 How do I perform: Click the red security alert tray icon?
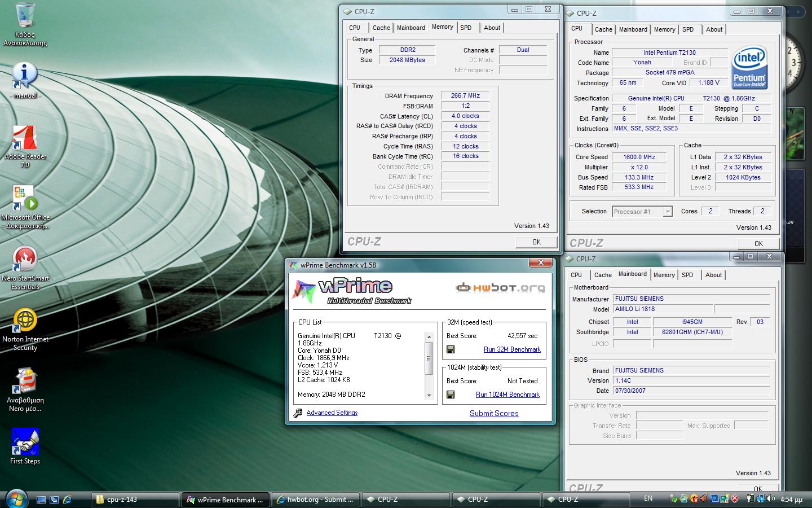click(x=735, y=499)
